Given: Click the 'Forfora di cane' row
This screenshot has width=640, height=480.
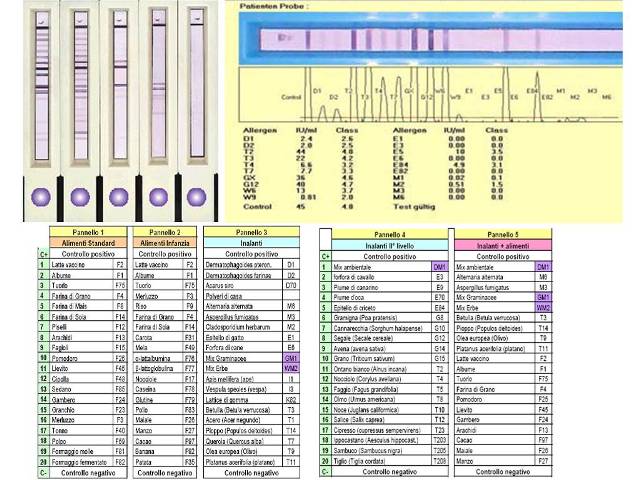Looking at the screenshot, I should [x=251, y=348].
